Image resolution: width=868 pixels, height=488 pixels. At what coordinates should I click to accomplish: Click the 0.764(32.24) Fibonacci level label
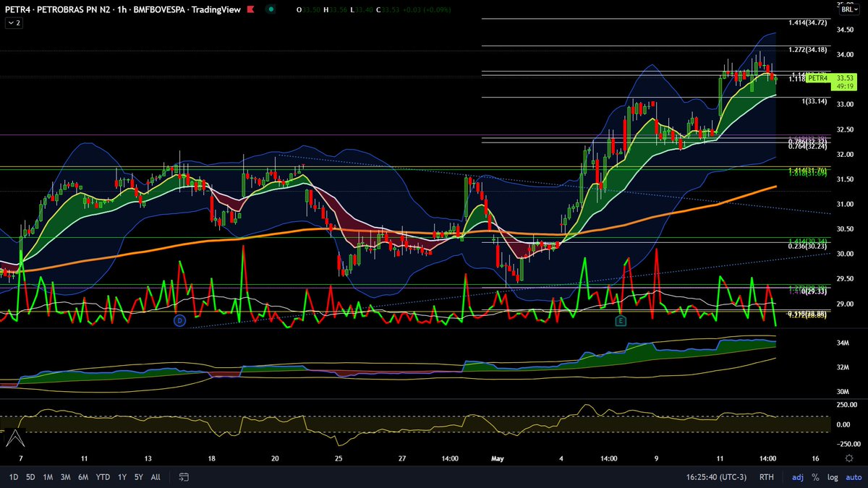click(808, 145)
